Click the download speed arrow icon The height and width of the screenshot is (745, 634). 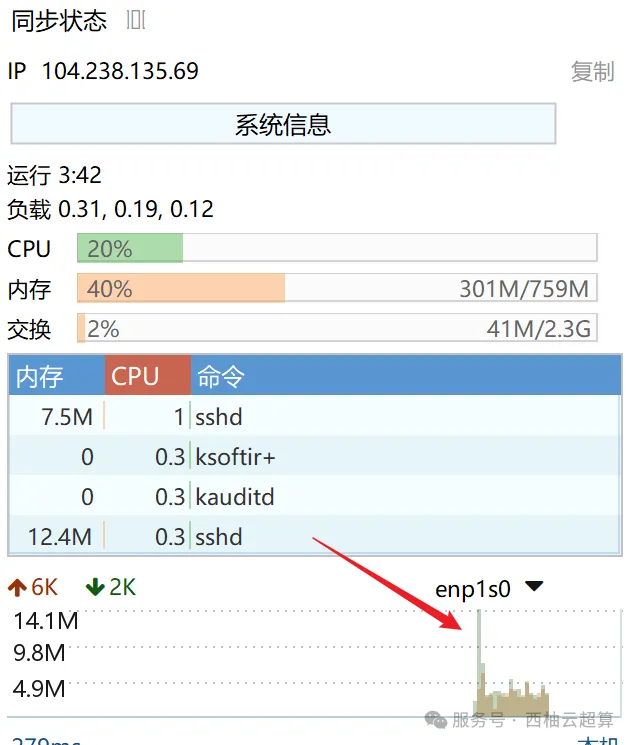click(x=95, y=587)
